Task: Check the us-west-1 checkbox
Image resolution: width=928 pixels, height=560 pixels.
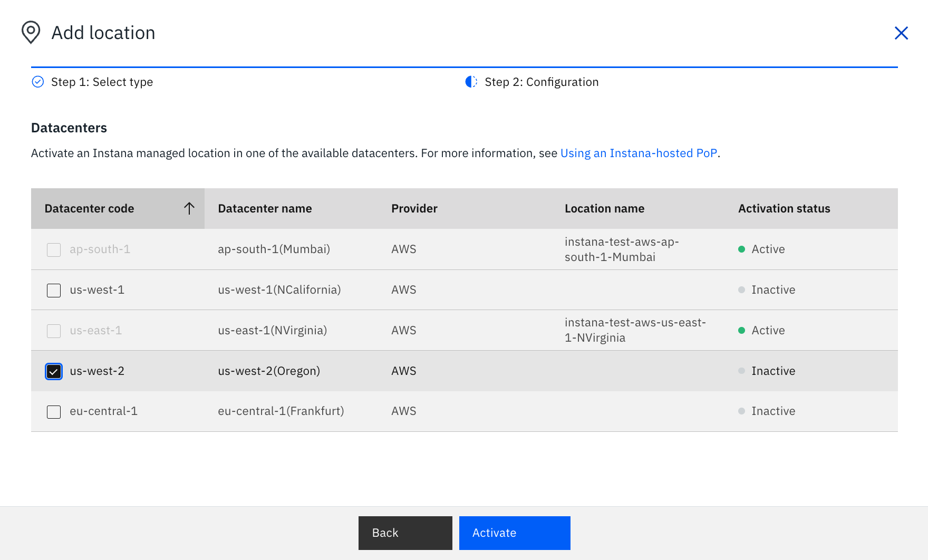Action: click(54, 290)
